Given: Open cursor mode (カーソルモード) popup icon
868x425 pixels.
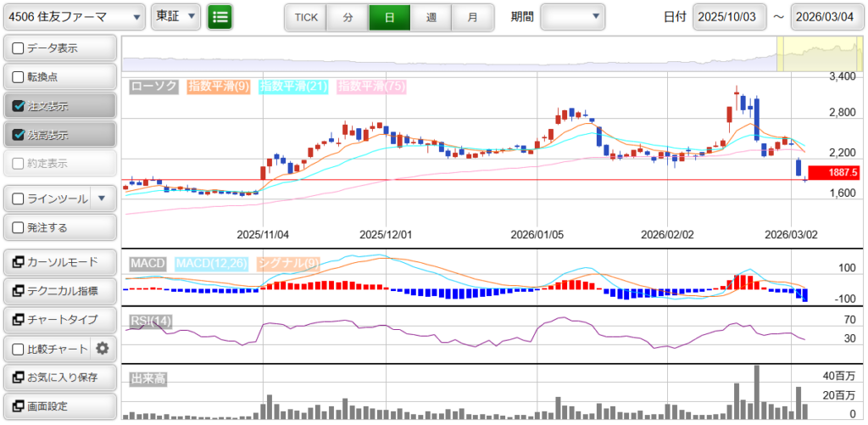Looking at the screenshot, I should tap(19, 262).
